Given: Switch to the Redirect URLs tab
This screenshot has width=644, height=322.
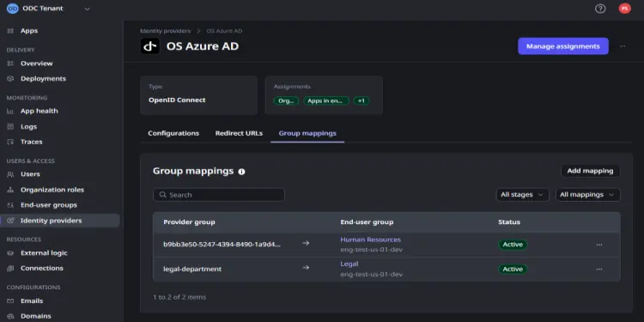Looking at the screenshot, I should 239,133.
